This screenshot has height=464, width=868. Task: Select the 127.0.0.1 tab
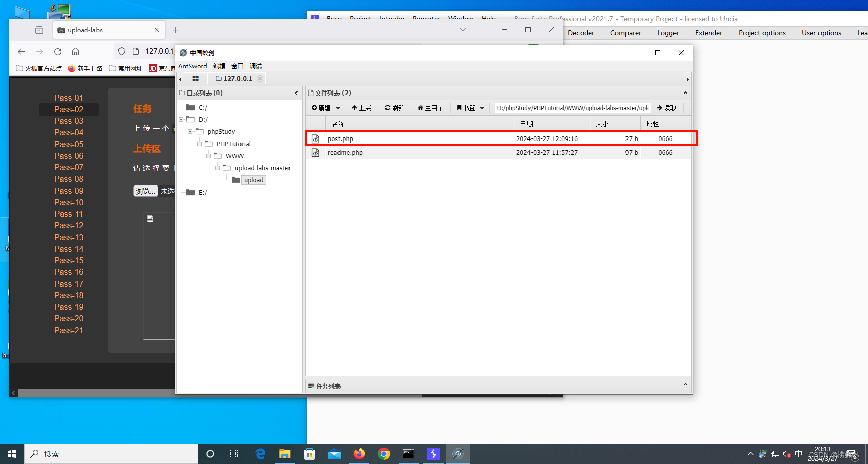[x=237, y=79]
